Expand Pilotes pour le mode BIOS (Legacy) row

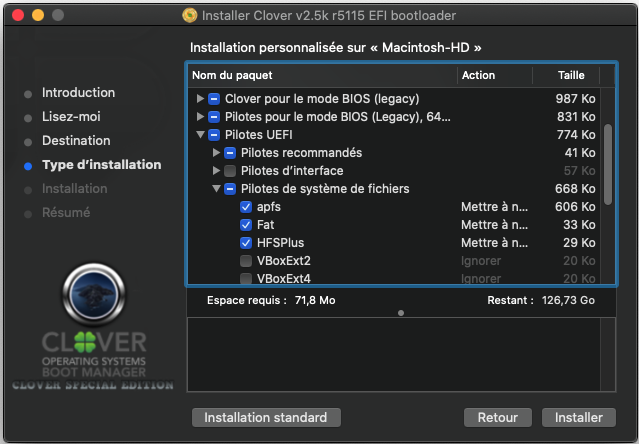200,117
